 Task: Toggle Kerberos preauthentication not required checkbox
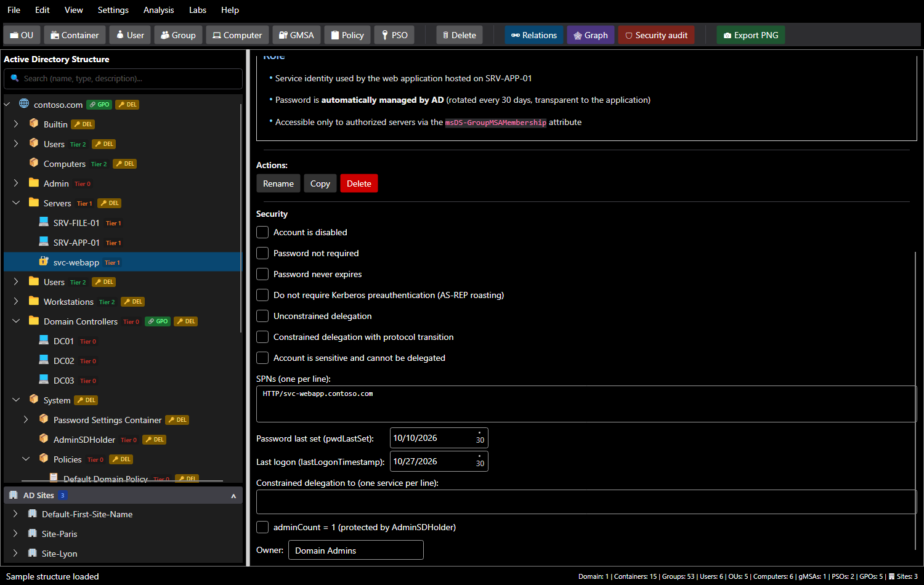[x=262, y=295]
